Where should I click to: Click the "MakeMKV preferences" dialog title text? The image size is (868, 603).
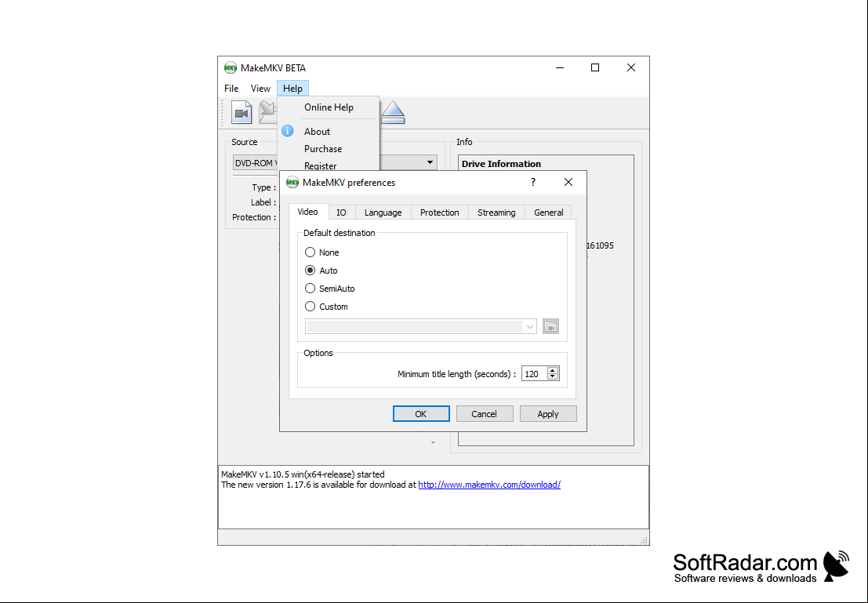(349, 182)
